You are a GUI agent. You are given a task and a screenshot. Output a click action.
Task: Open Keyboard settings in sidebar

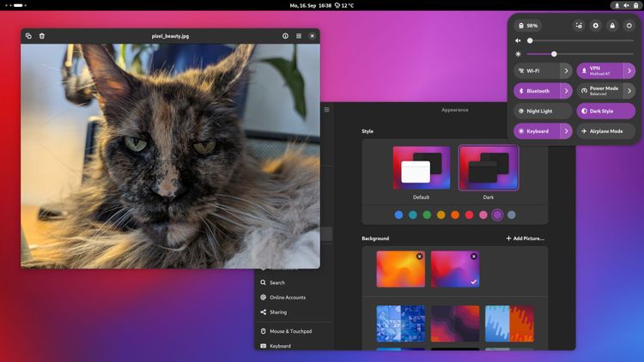[x=294, y=346]
